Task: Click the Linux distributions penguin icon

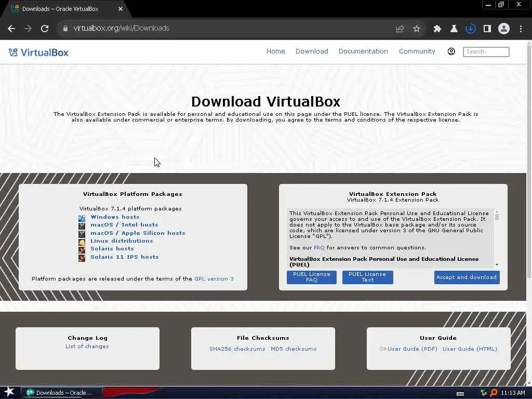Action: [82, 242]
